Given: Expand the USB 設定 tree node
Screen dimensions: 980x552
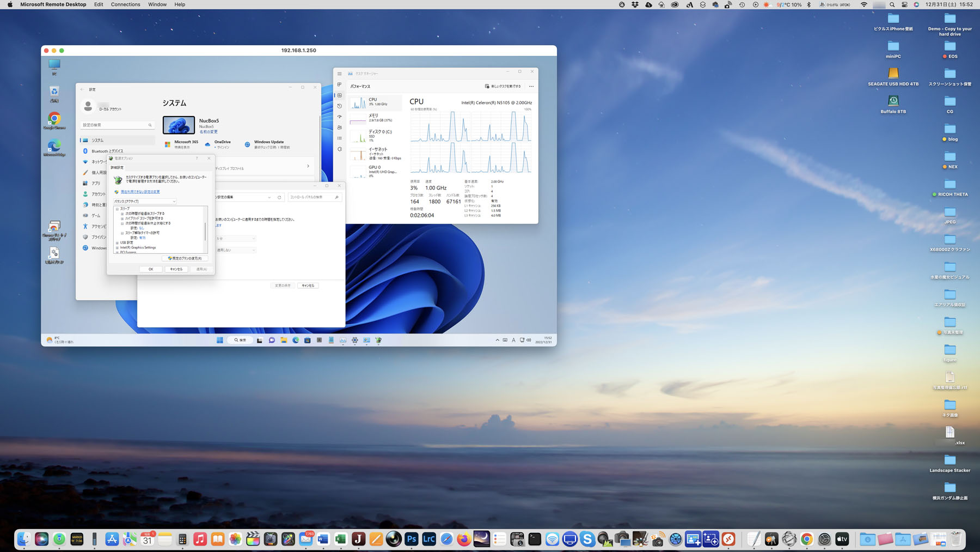Looking at the screenshot, I should [x=117, y=242].
